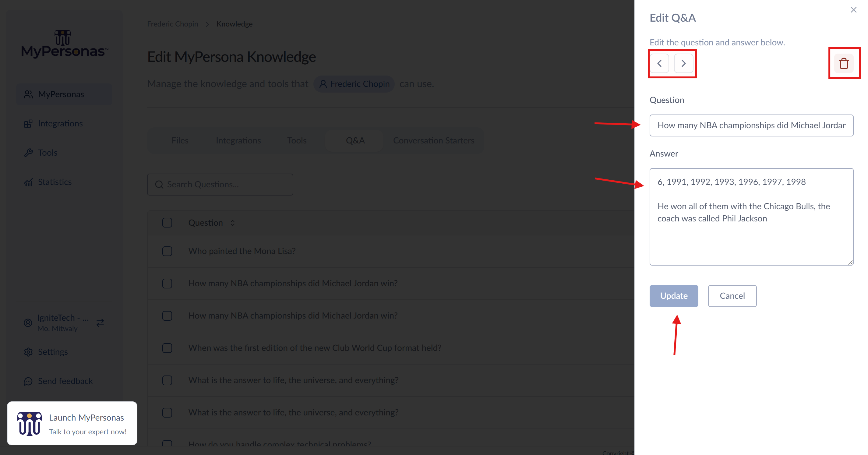Click the Tools wrench icon in sidebar
868x455 pixels.
pos(28,153)
